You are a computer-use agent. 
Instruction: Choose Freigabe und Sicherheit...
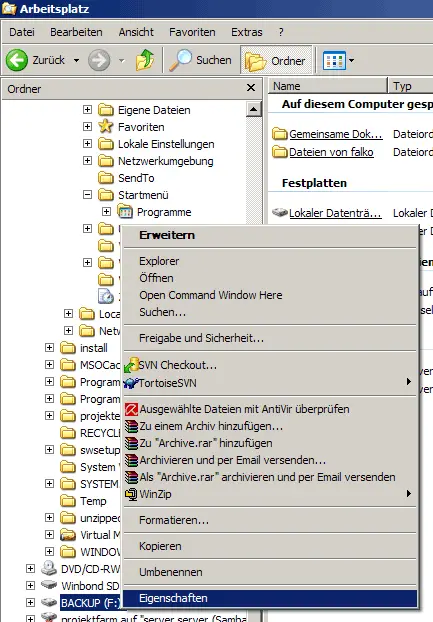(270, 338)
